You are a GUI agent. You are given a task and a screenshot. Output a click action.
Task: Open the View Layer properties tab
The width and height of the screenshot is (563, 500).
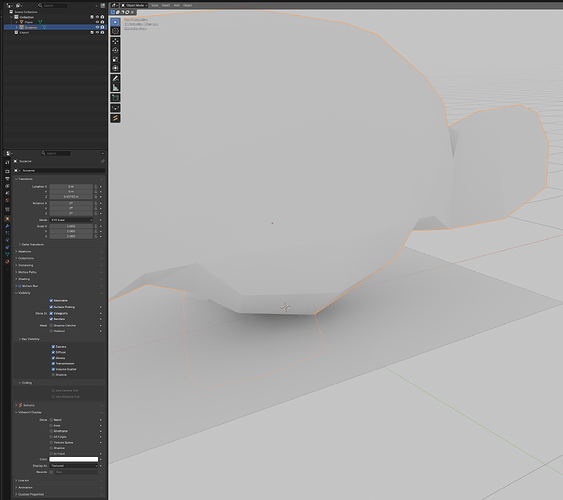coord(7,186)
